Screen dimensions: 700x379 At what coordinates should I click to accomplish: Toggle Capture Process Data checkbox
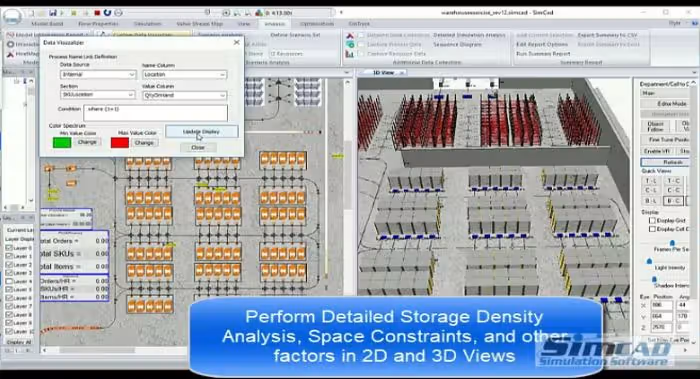(361, 44)
